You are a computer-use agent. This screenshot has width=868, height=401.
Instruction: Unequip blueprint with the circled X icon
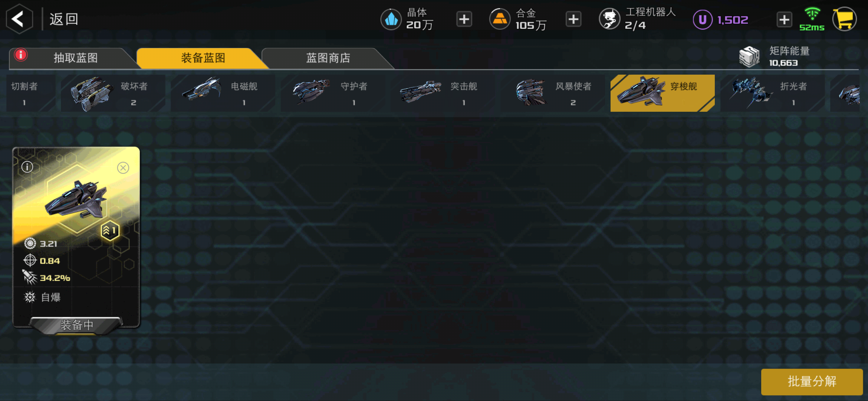tap(123, 168)
